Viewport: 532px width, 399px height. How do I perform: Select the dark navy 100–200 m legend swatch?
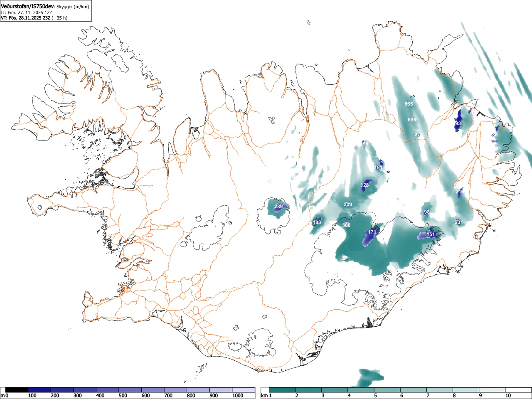pos(39,390)
